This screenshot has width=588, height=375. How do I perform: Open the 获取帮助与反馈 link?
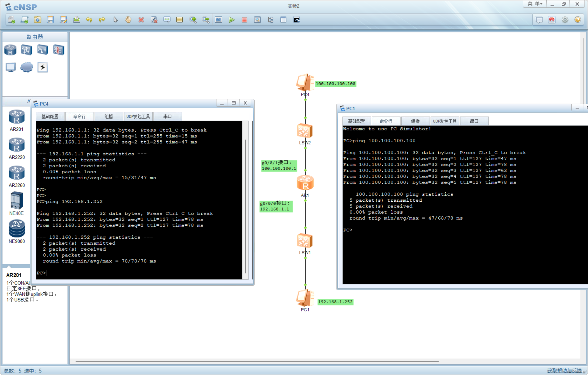click(564, 371)
